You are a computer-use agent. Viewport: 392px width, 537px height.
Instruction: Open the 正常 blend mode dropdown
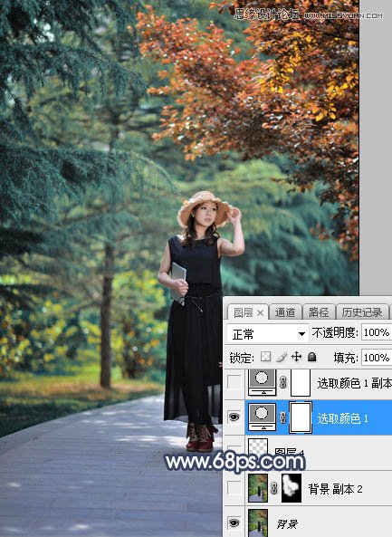(267, 333)
